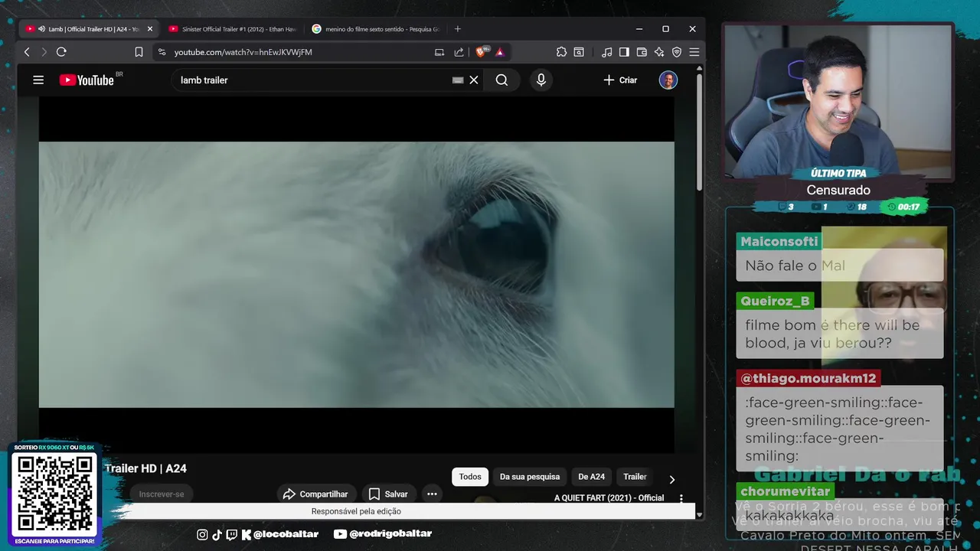Click the Compartilhar share button
The height and width of the screenshot is (551, 980).
(x=315, y=494)
